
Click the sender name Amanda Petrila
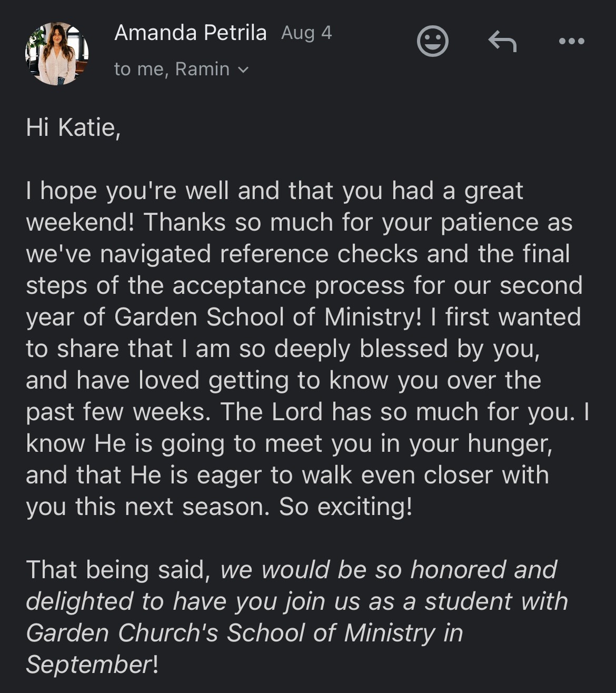(190, 33)
